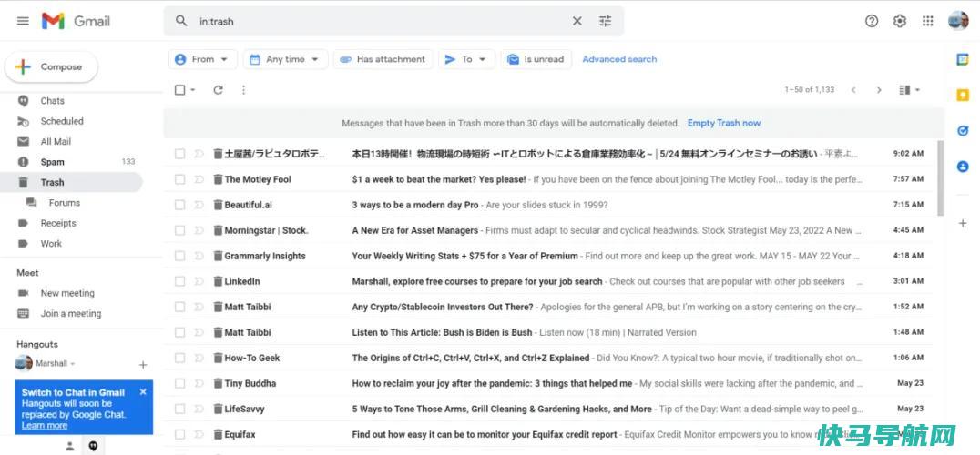Viewport: 980px width, 455px height.
Task: Click Empty Trash now link
Action: click(x=724, y=123)
